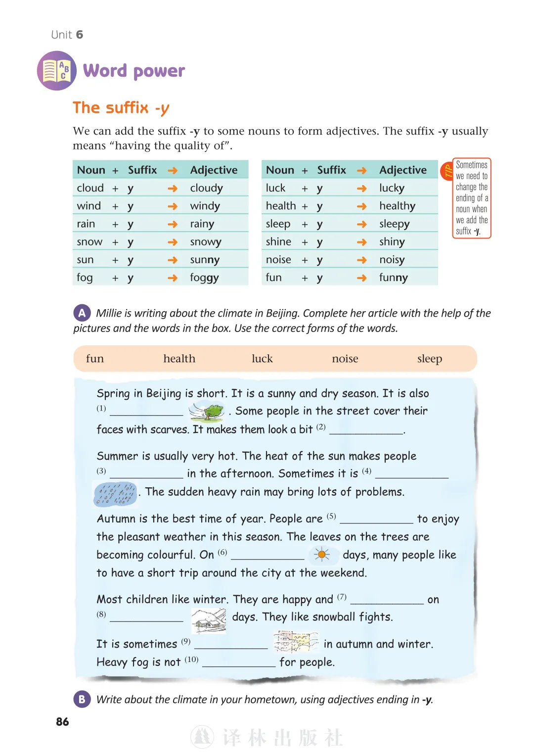
Task: Click the snowy house picture
Action: tap(209, 620)
